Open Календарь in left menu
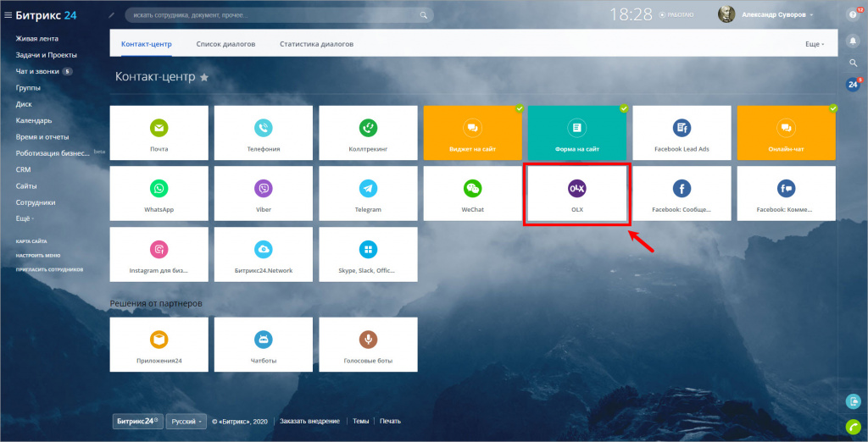 point(34,120)
